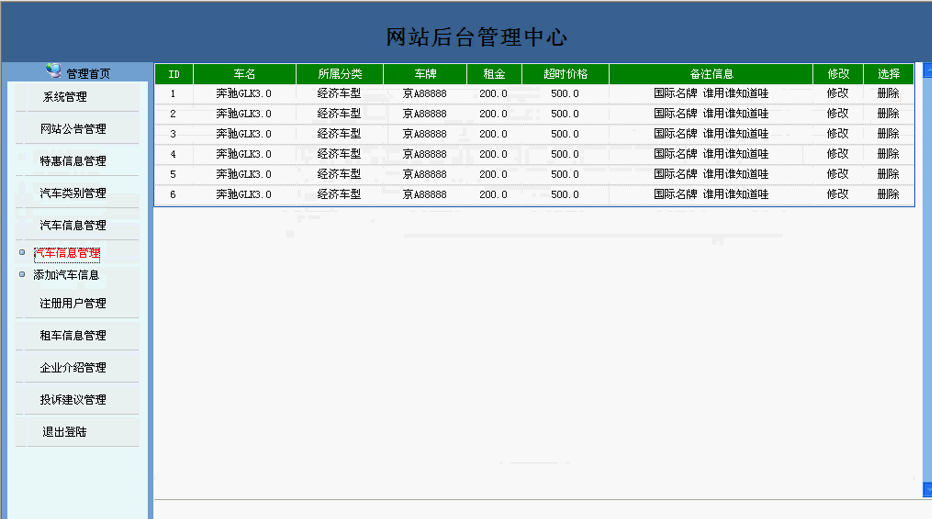Select 奔驰GLK3.0 in row 4
This screenshot has width=932, height=519.
pyautogui.click(x=244, y=154)
